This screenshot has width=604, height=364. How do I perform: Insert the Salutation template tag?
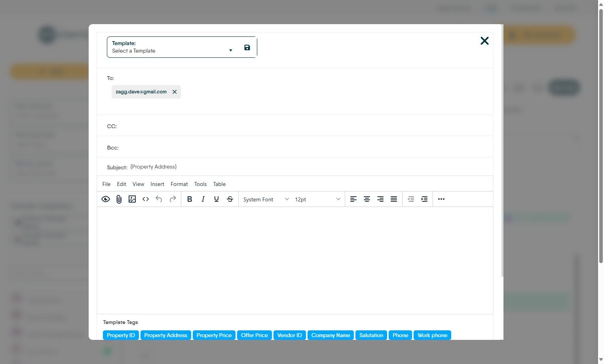(371, 335)
